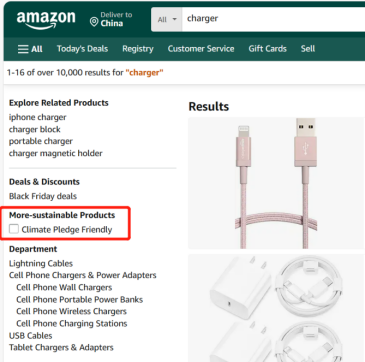Expand the All search category dropdown
The height and width of the screenshot is (362, 365).
click(x=167, y=19)
